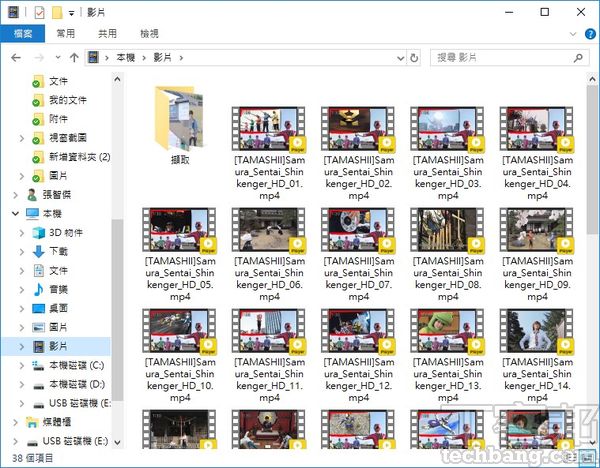This screenshot has width=600, height=468.
Task: Select Shinkenger_HD_14.mp4 video thumbnail
Action: pos(537,331)
